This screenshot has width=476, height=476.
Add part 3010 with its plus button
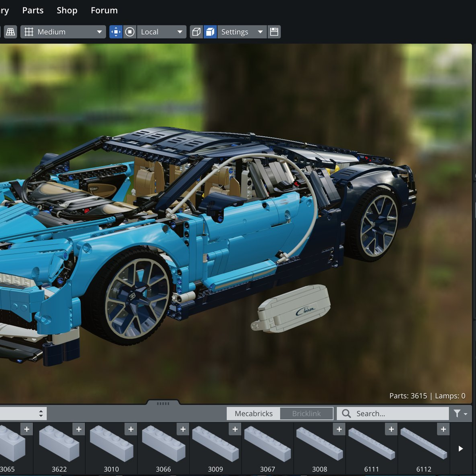click(x=131, y=429)
